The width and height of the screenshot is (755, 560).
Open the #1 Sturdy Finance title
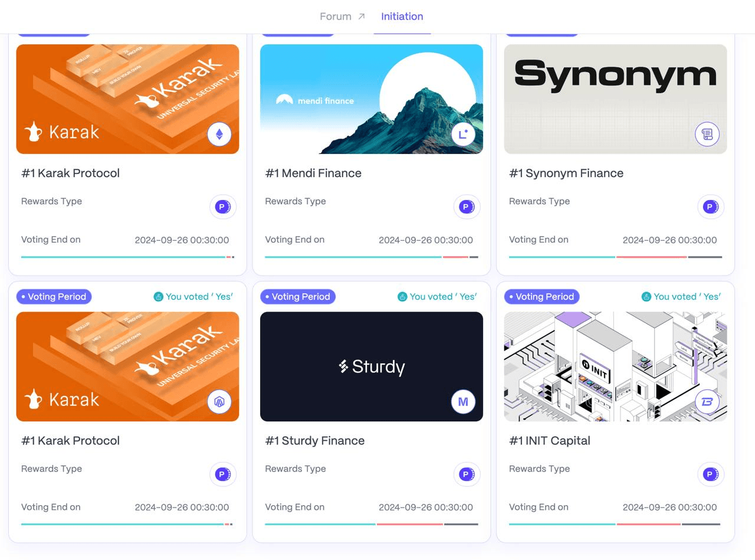click(314, 441)
